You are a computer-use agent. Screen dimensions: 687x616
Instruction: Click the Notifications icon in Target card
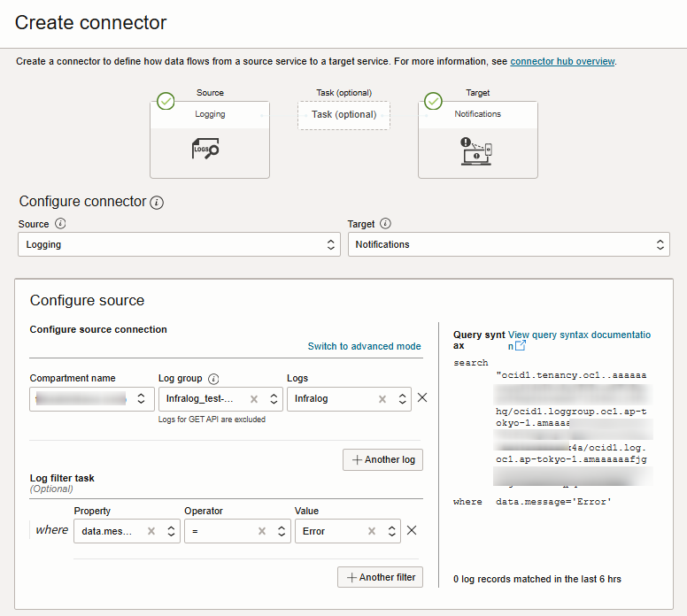click(475, 151)
